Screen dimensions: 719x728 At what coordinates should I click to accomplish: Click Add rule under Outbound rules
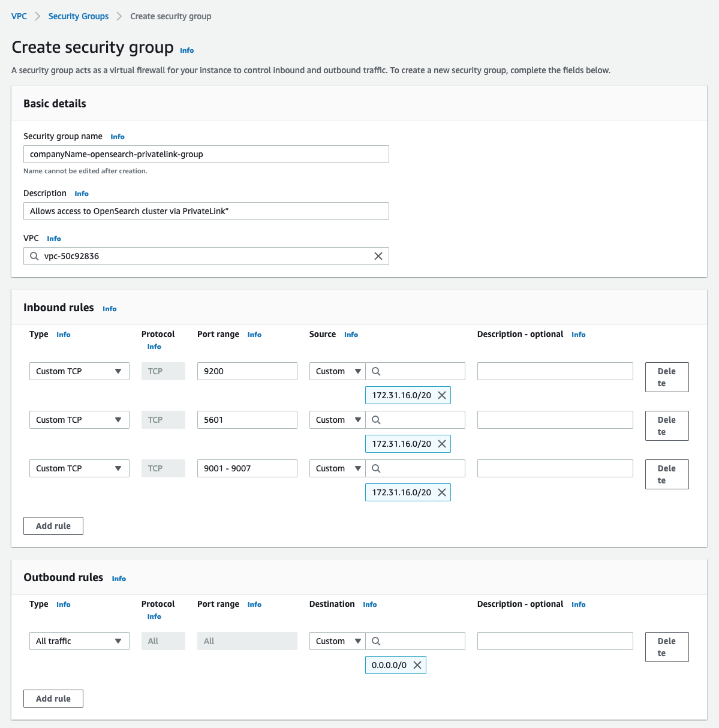pyautogui.click(x=53, y=699)
